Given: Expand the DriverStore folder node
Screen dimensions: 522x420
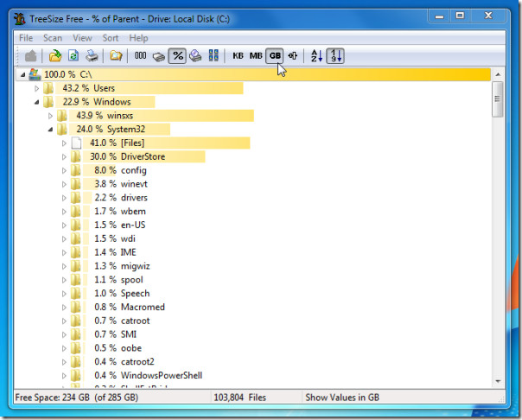Looking at the screenshot, I should click(x=64, y=156).
